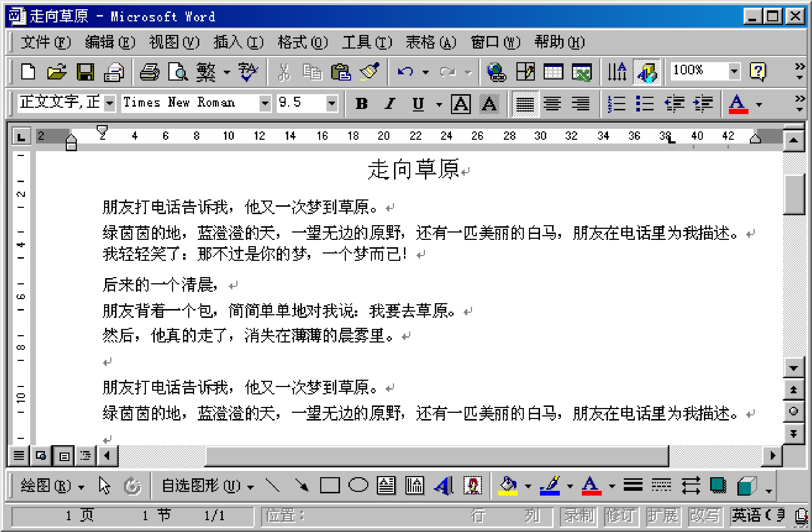
Task: Click the Save floppy disk icon
Action: point(85,71)
